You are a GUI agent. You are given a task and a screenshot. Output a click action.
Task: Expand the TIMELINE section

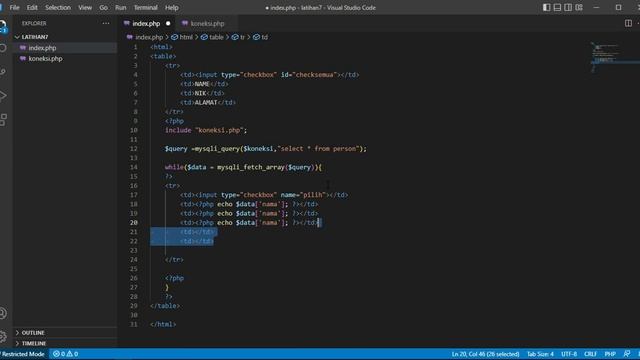pyautogui.click(x=34, y=343)
